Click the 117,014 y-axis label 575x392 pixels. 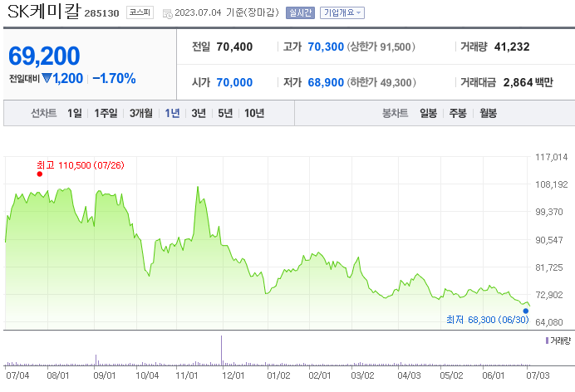[551, 157]
